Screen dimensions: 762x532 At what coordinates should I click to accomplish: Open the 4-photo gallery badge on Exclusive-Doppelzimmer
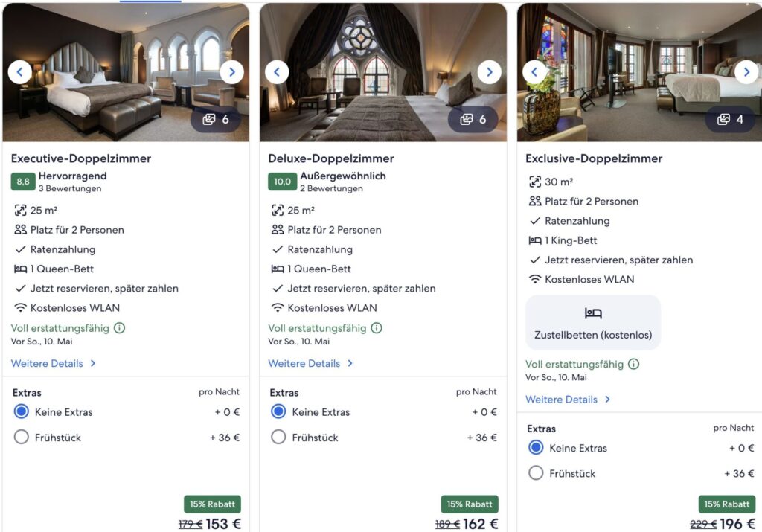point(730,119)
